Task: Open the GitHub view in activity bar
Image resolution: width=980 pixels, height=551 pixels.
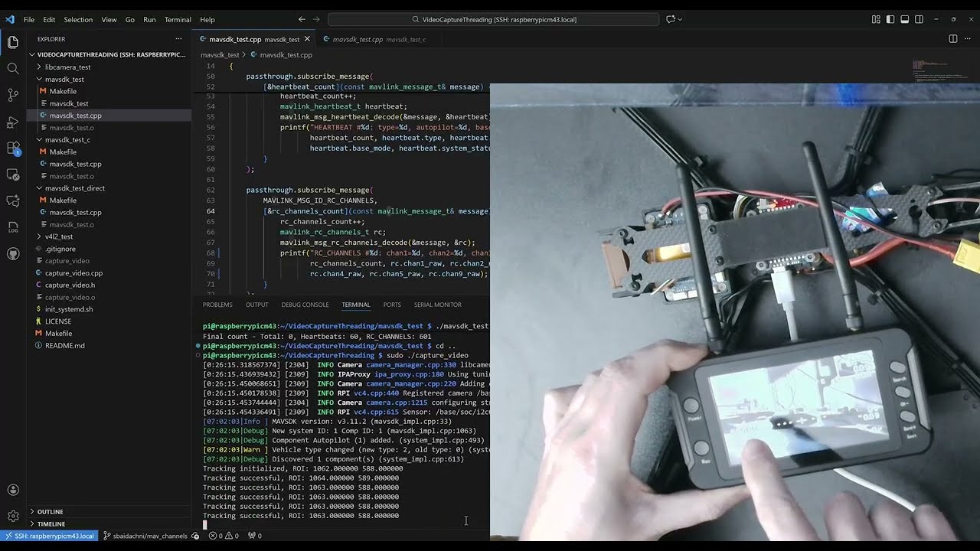Action: click(x=13, y=253)
